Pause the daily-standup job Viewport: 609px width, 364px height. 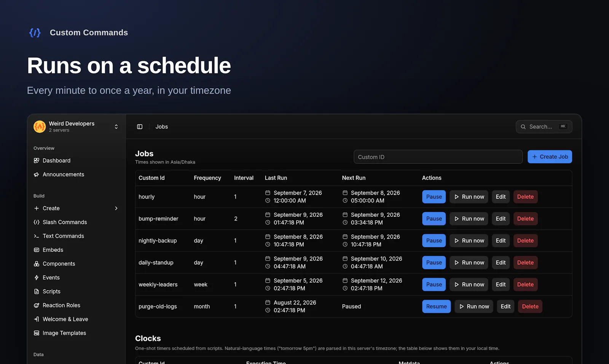[434, 262]
